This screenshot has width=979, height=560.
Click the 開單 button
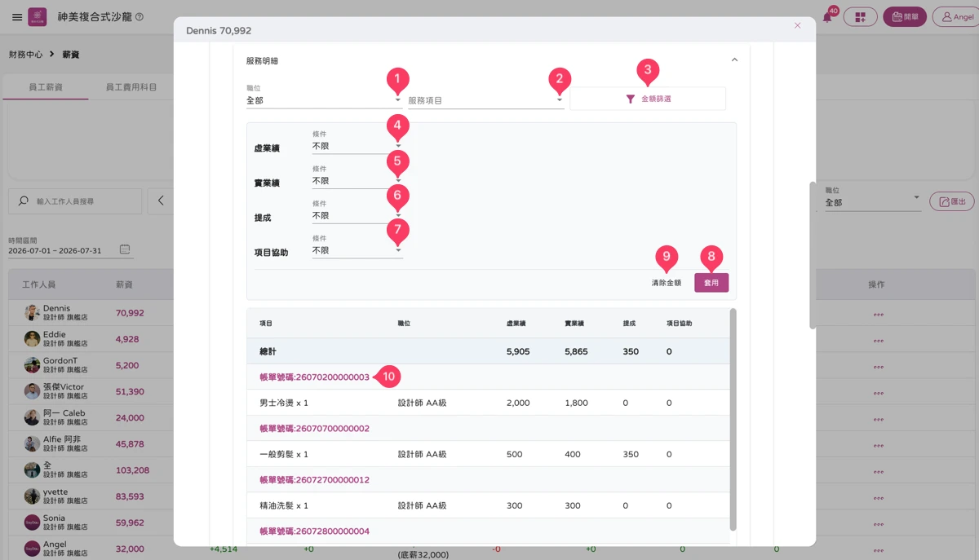[x=905, y=17]
